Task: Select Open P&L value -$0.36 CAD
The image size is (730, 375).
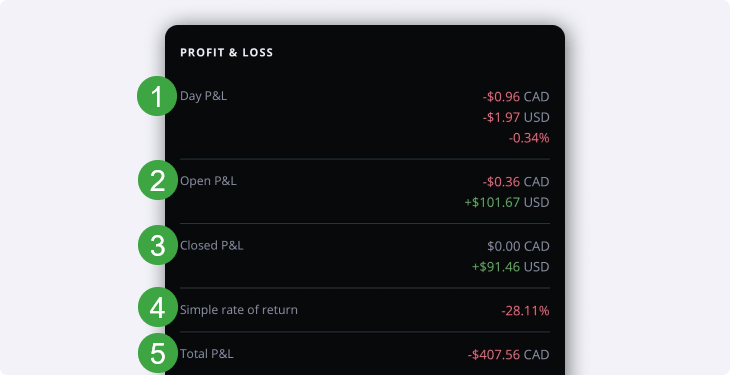Action: click(516, 182)
